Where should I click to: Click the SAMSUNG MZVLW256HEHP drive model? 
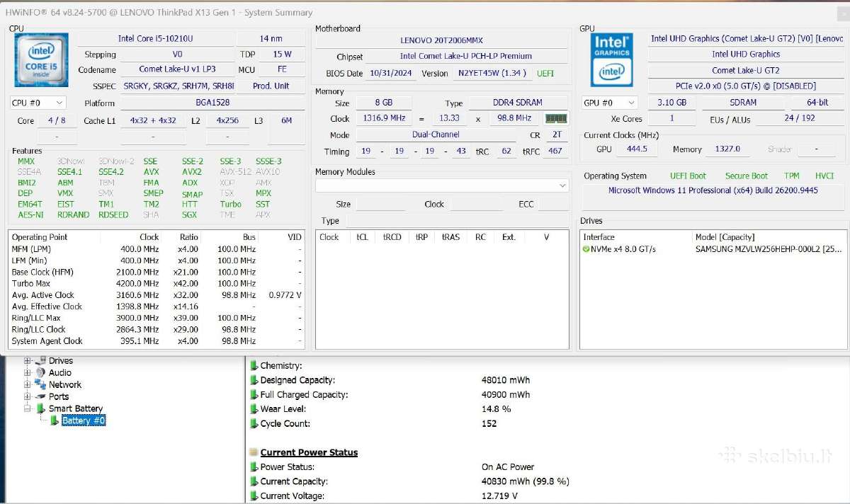pyautogui.click(x=769, y=249)
